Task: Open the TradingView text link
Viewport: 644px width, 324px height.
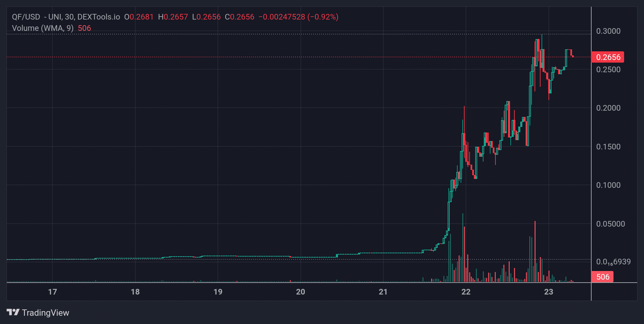Action: pos(45,313)
